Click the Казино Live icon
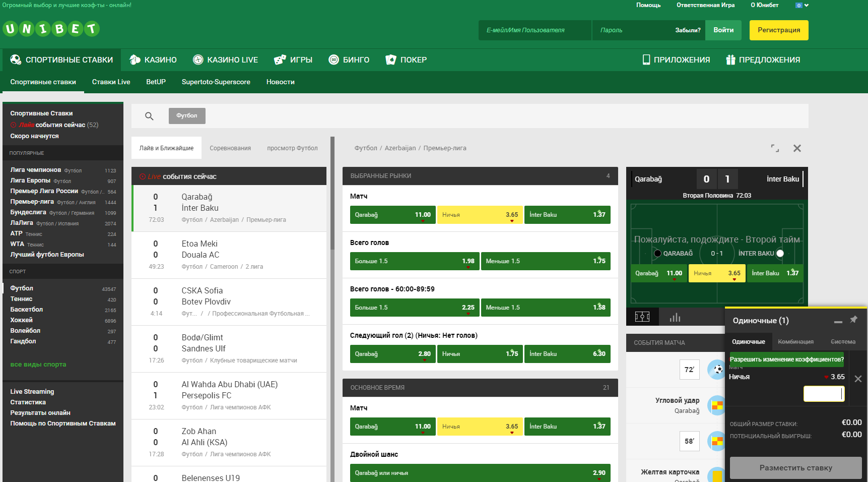Image resolution: width=868 pixels, height=482 pixels. point(198,59)
